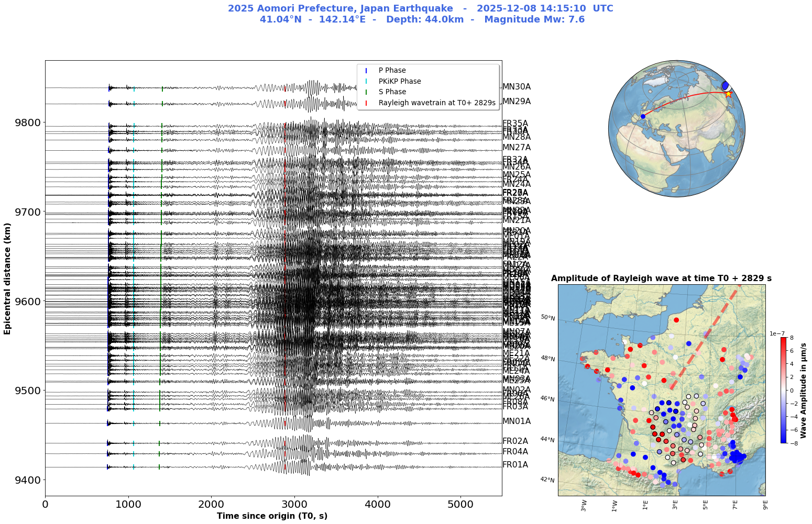Click the cyan PKiKP Phase legend marker

tap(366, 81)
